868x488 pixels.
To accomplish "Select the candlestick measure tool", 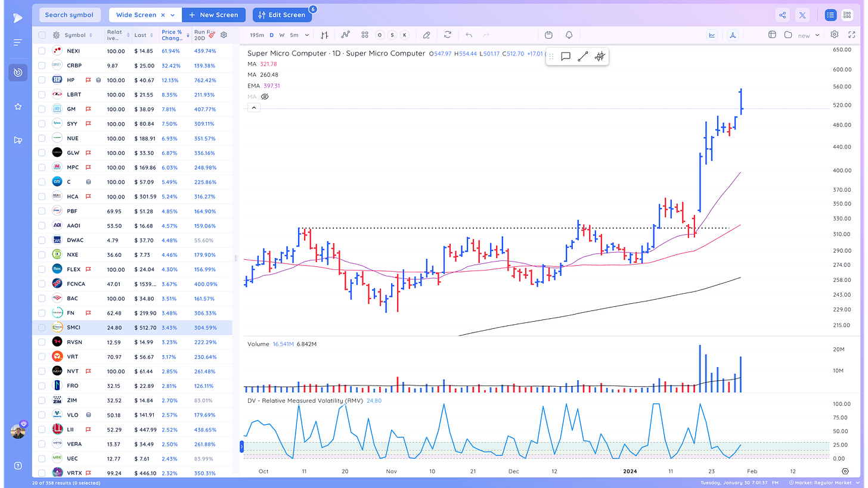I will click(x=600, y=57).
